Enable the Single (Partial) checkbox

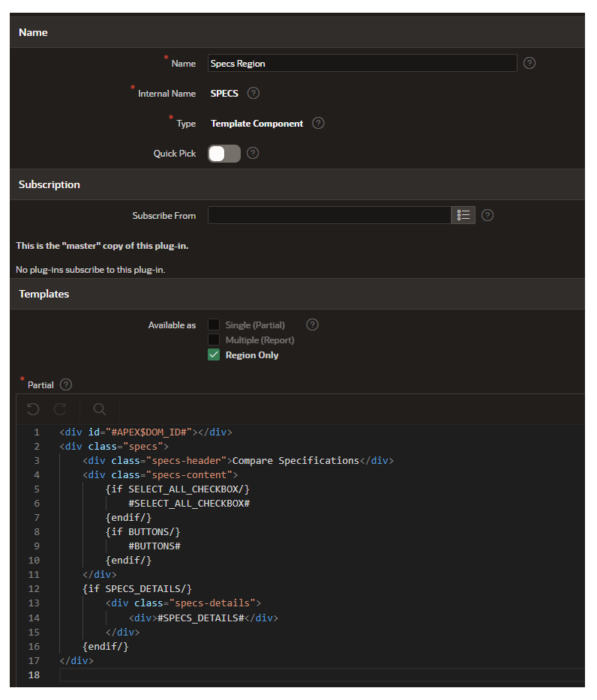coord(214,325)
